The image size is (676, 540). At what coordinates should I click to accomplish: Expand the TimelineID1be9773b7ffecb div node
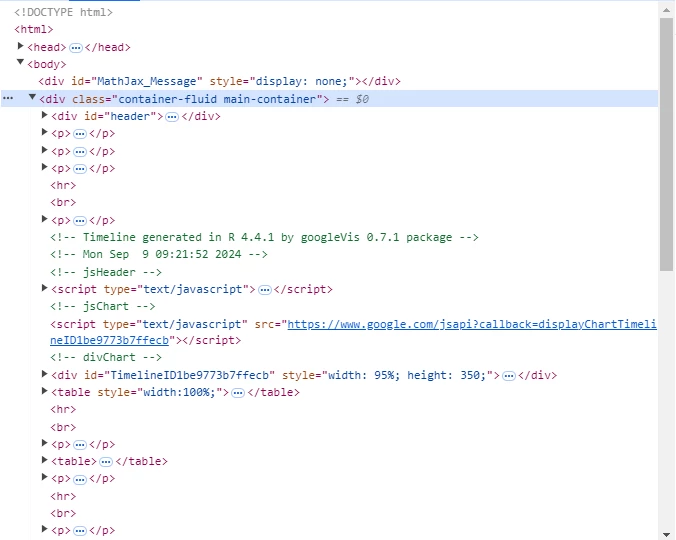point(44,374)
